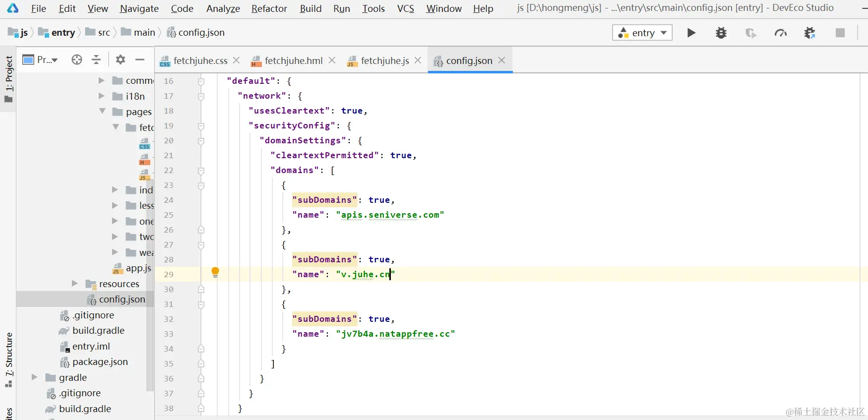
Task: Select build.gradle under entry module
Action: click(x=92, y=331)
